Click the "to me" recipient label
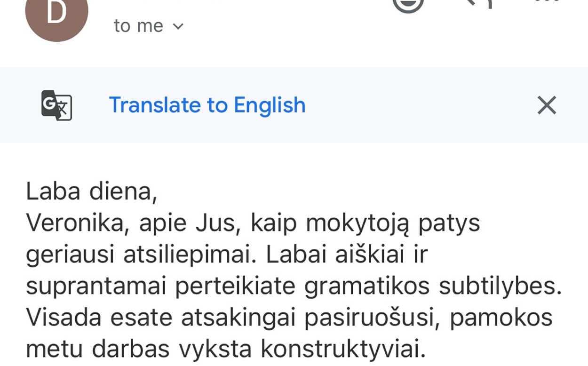 (x=138, y=26)
